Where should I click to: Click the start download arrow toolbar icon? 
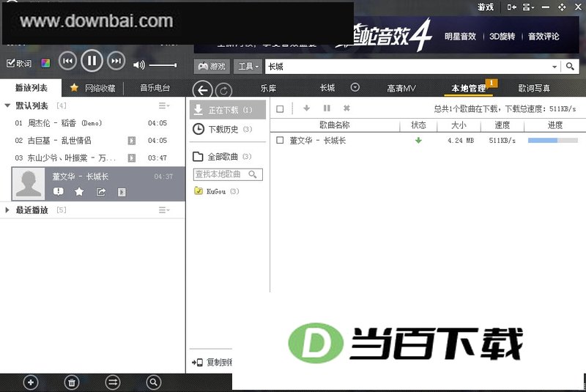[x=306, y=108]
